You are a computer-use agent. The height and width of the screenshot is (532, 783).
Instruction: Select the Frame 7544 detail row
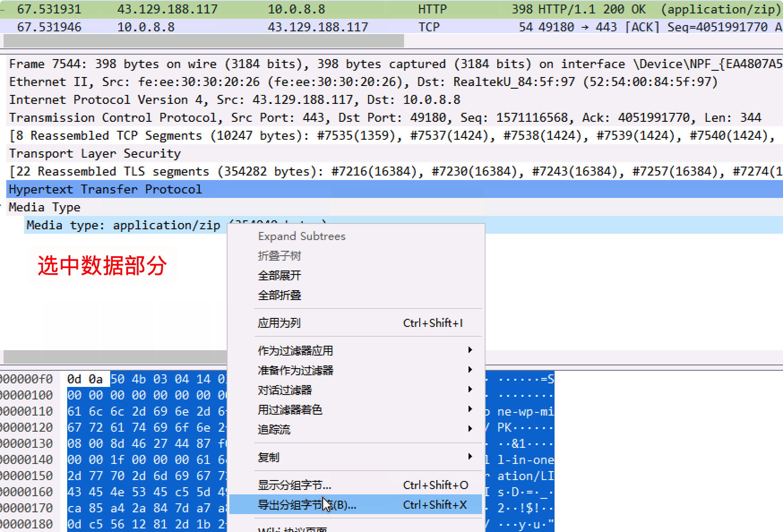click(x=179, y=64)
